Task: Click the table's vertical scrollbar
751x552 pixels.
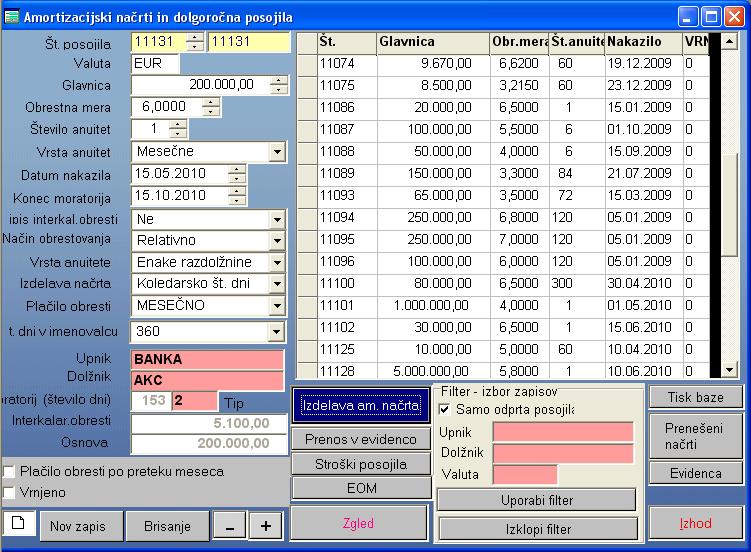Action: point(729,200)
